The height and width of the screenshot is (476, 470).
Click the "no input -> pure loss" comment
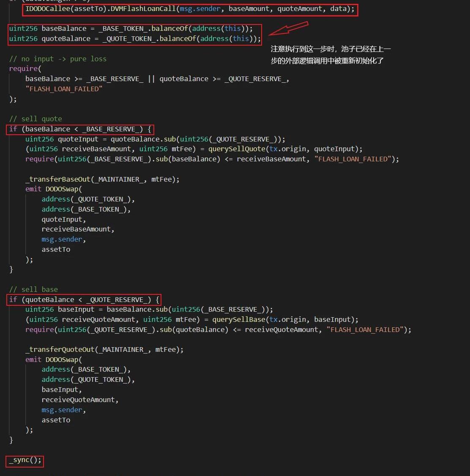pos(58,59)
